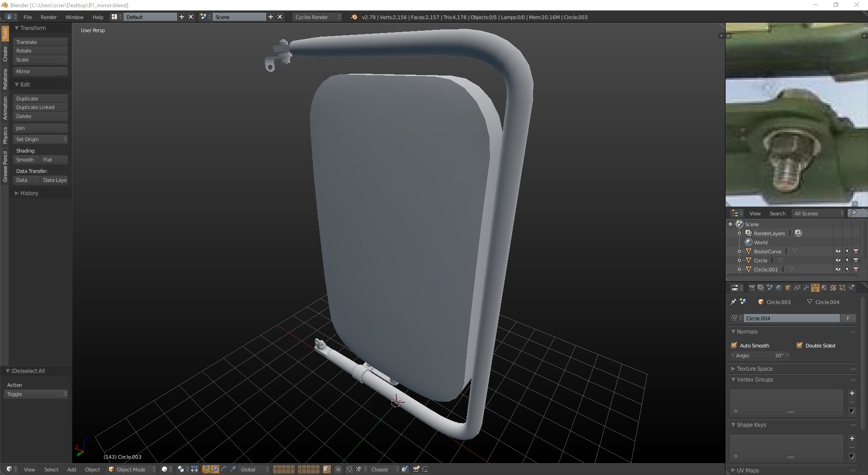Image resolution: width=868 pixels, height=475 pixels.
Task: Open the Constraints properties tab
Action: pyautogui.click(x=797, y=288)
